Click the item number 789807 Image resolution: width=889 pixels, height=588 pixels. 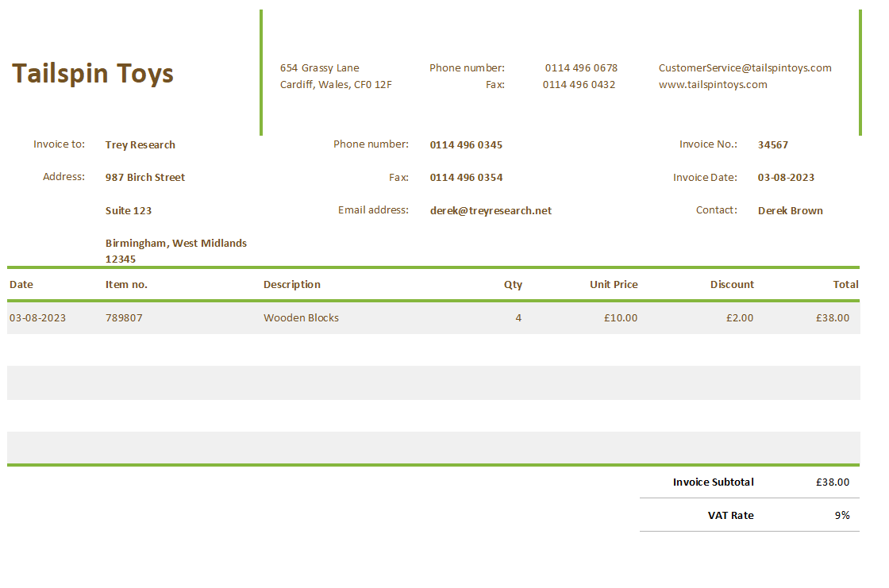pyautogui.click(x=124, y=317)
